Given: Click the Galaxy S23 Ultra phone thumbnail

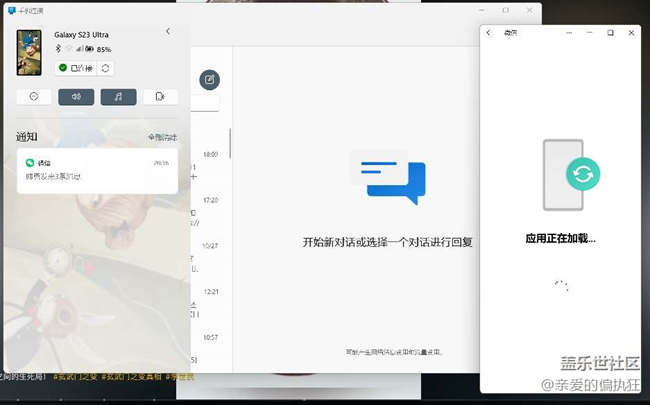Looking at the screenshot, I should pyautogui.click(x=28, y=52).
